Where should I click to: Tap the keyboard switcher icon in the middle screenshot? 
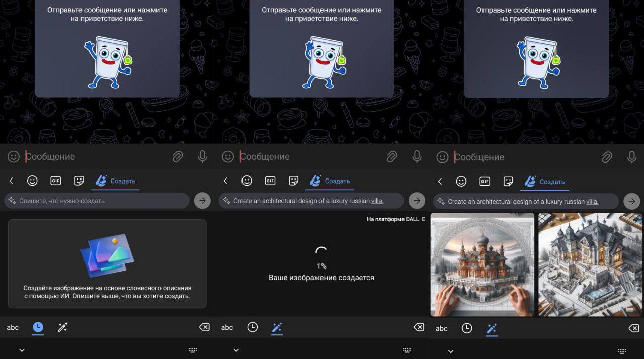pyautogui.click(x=407, y=350)
